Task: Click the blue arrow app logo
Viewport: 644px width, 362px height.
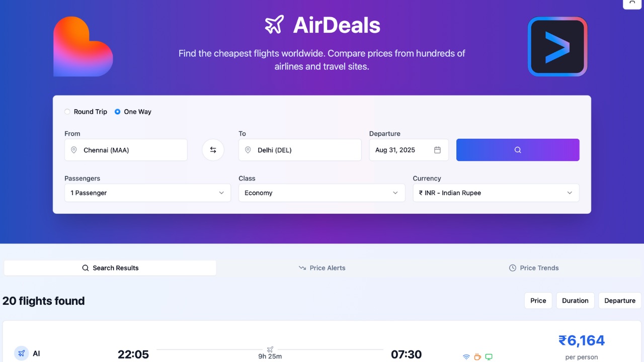Action: tap(557, 47)
